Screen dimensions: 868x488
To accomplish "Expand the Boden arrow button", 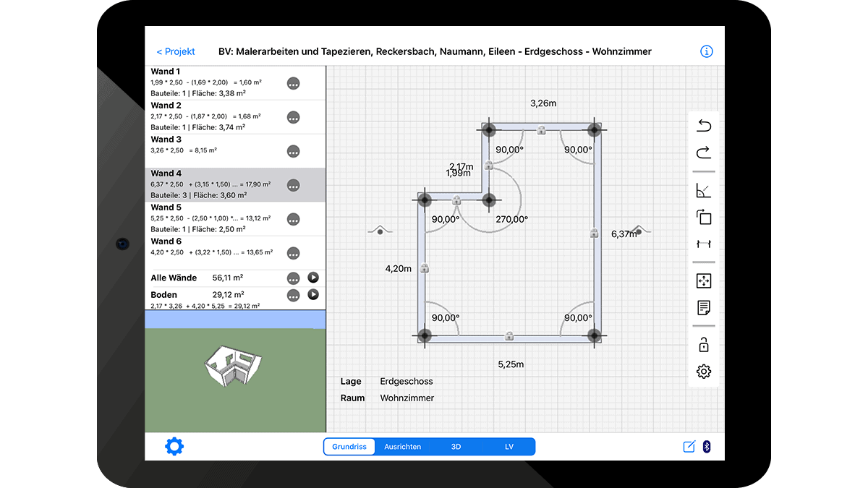I will [313, 295].
